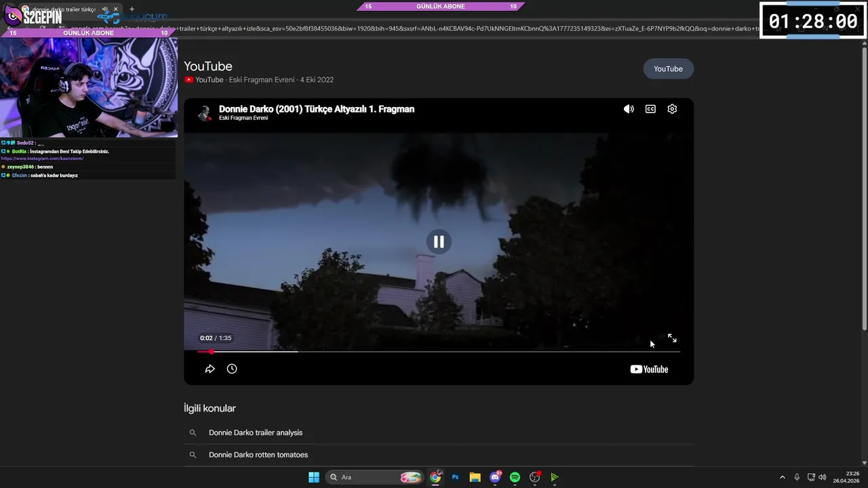Mute the tab via tab speaker icon
Screen dimensions: 868x488
(x=104, y=9)
